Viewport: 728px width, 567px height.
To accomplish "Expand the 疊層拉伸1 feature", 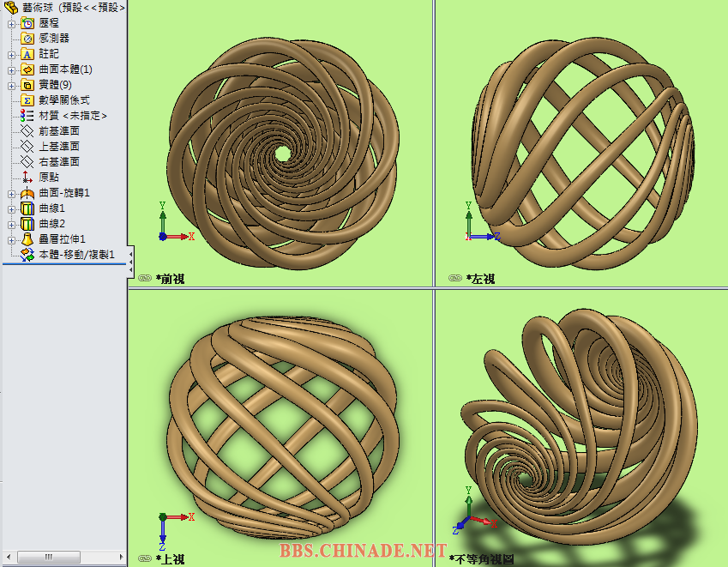I will click(x=12, y=240).
